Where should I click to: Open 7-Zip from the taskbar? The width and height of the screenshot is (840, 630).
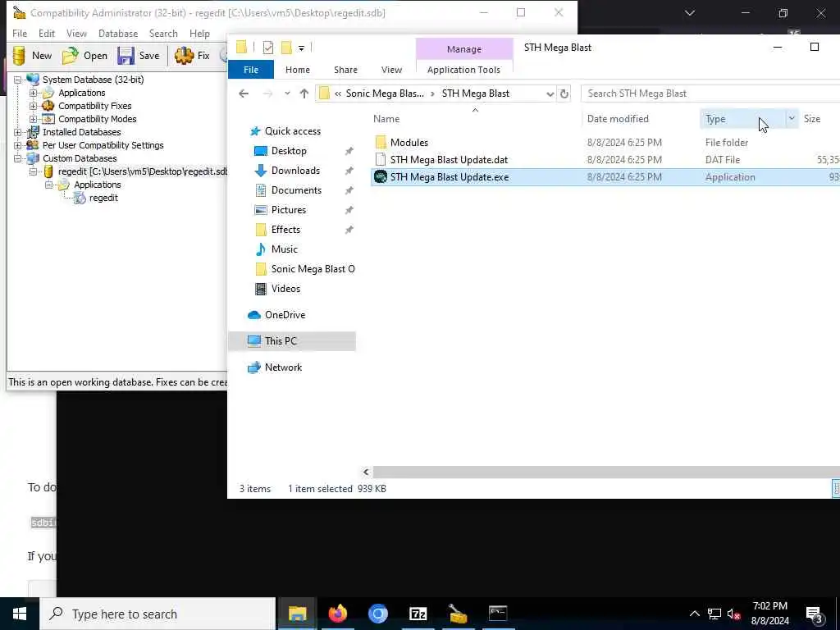[418, 614]
